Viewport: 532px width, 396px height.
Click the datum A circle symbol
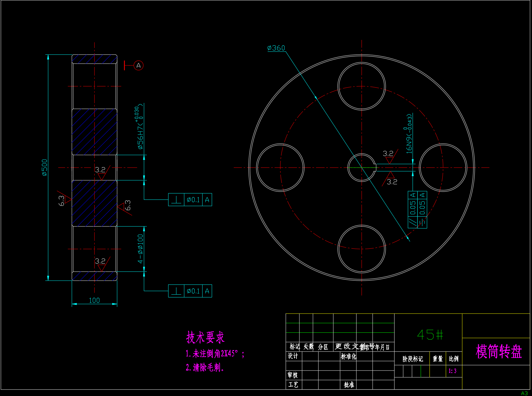[x=138, y=65]
